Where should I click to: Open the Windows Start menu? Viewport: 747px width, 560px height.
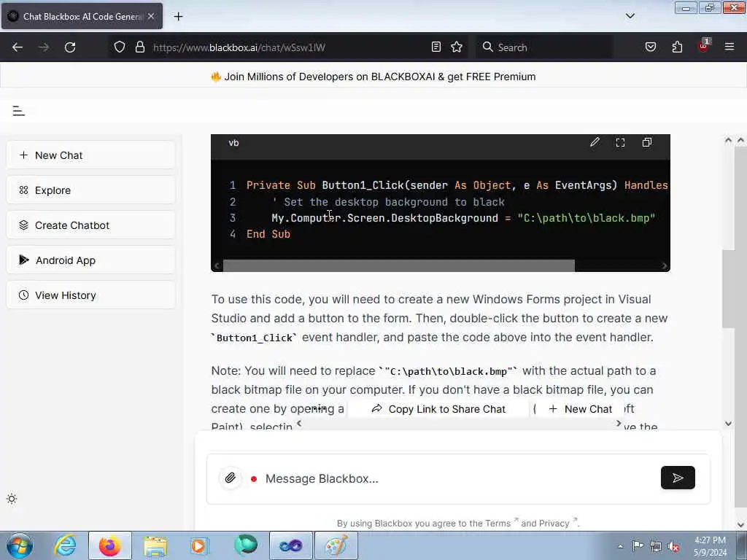(20, 545)
